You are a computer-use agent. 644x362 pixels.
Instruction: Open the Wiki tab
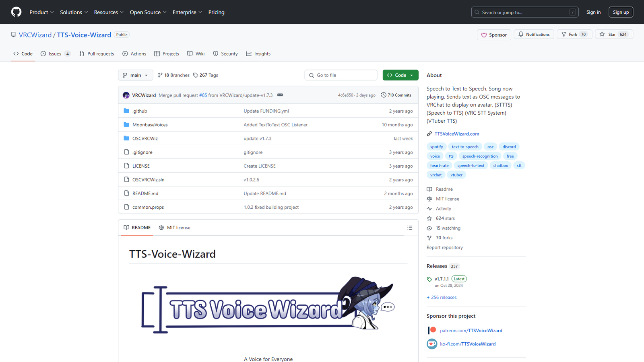[196, 54]
